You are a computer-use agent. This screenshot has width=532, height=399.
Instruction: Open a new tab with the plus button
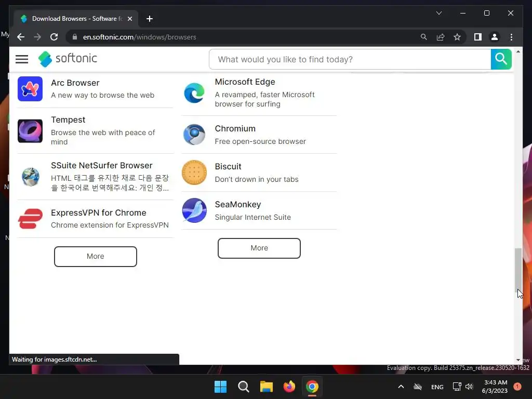pyautogui.click(x=150, y=19)
